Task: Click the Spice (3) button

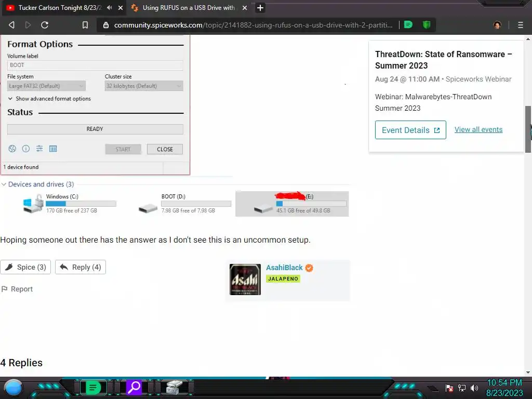Action: pyautogui.click(x=25, y=267)
